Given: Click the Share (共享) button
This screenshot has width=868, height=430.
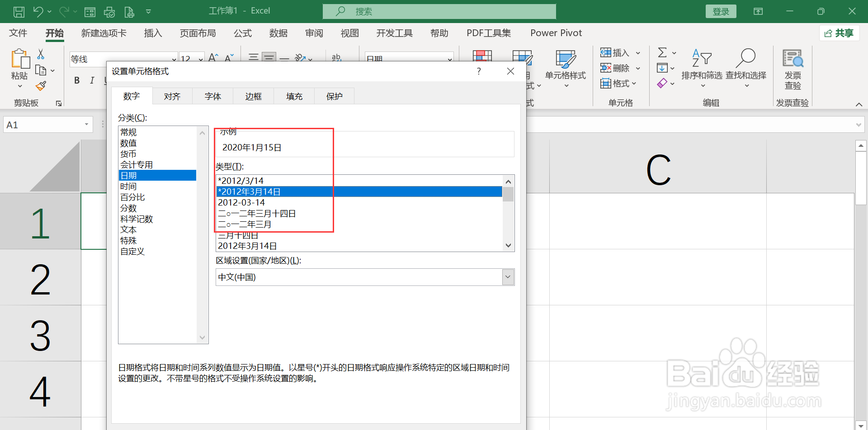Looking at the screenshot, I should [839, 33].
